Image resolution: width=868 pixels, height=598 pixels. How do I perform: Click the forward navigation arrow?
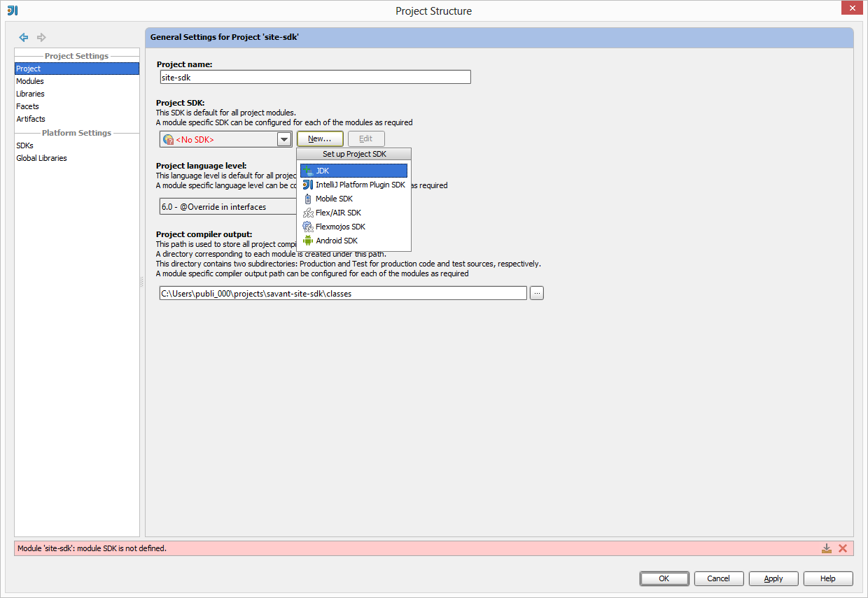click(x=41, y=37)
